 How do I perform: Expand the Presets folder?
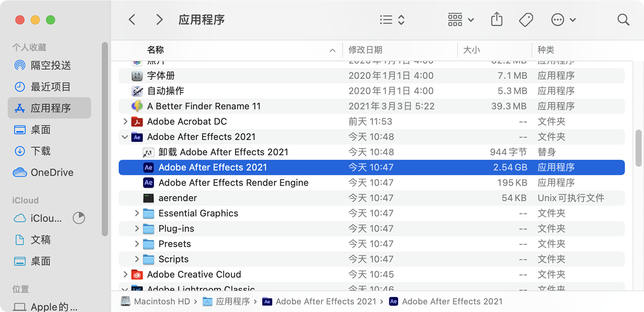coord(137,244)
